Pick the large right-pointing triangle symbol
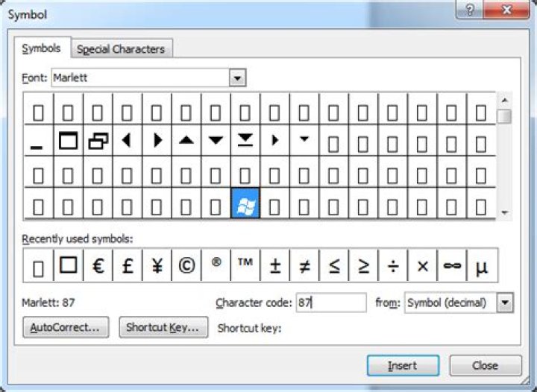The width and height of the screenshot is (537, 392). (x=157, y=140)
